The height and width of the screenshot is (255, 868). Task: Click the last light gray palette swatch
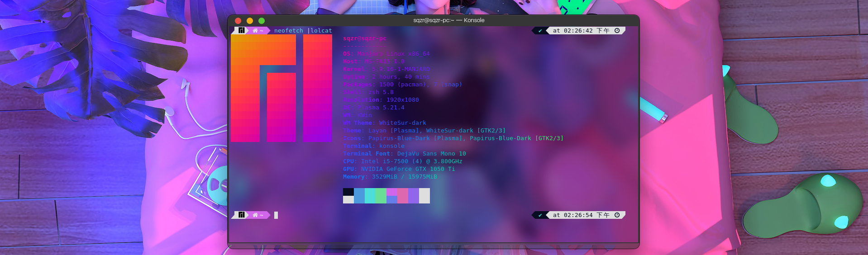[x=424, y=196]
